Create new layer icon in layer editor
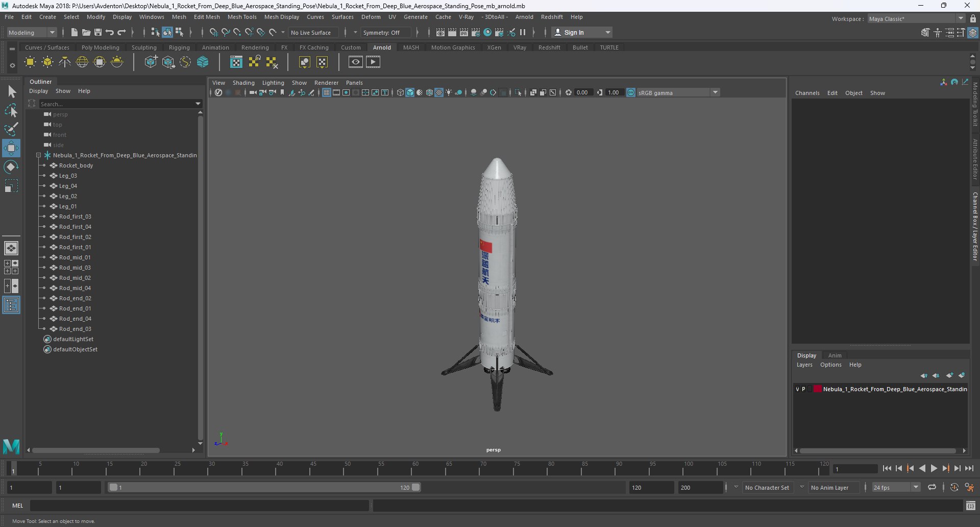The height and width of the screenshot is (527, 980). [x=949, y=375]
